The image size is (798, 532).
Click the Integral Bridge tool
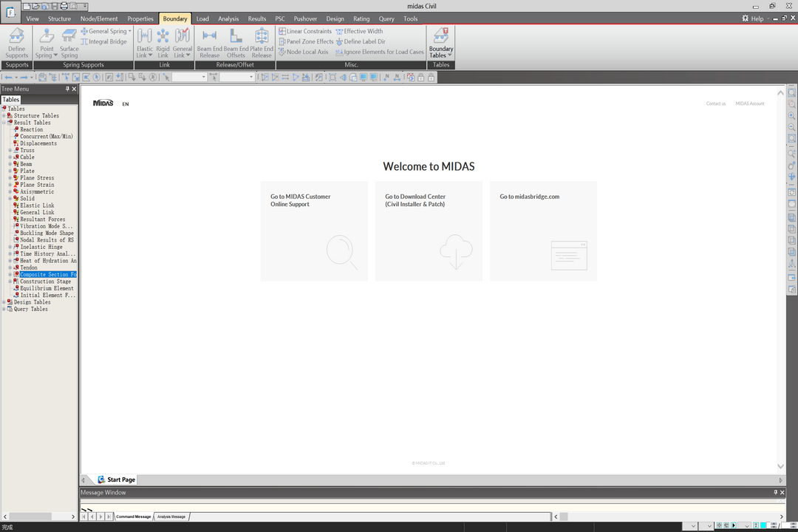tap(104, 42)
